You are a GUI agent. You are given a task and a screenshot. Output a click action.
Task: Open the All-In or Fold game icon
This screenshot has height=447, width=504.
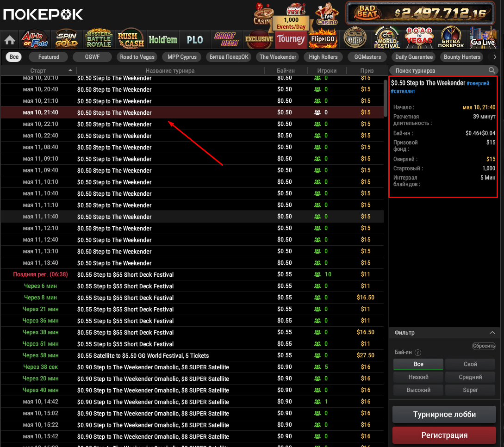[34, 39]
